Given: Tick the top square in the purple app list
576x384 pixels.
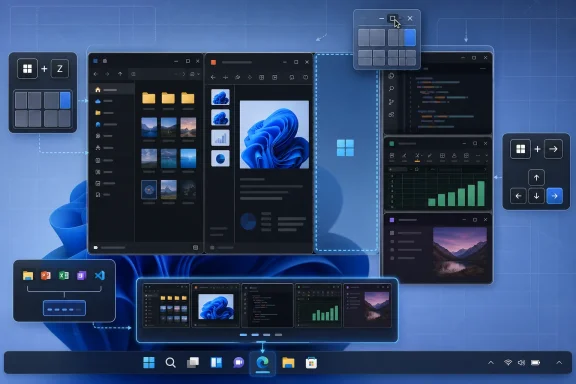Looking at the screenshot, I should (392, 233).
